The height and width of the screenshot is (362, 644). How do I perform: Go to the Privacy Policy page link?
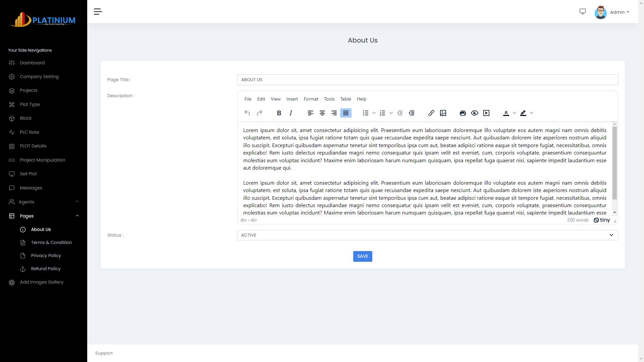coord(46,256)
